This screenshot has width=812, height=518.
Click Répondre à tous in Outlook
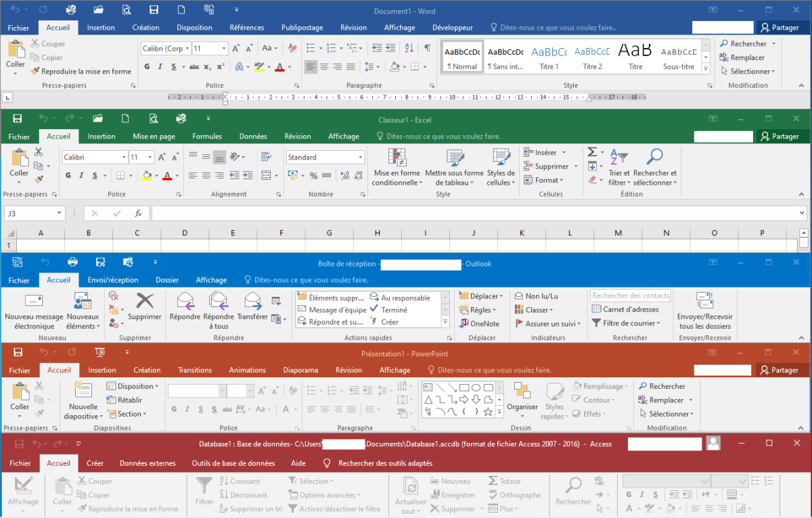click(x=219, y=311)
